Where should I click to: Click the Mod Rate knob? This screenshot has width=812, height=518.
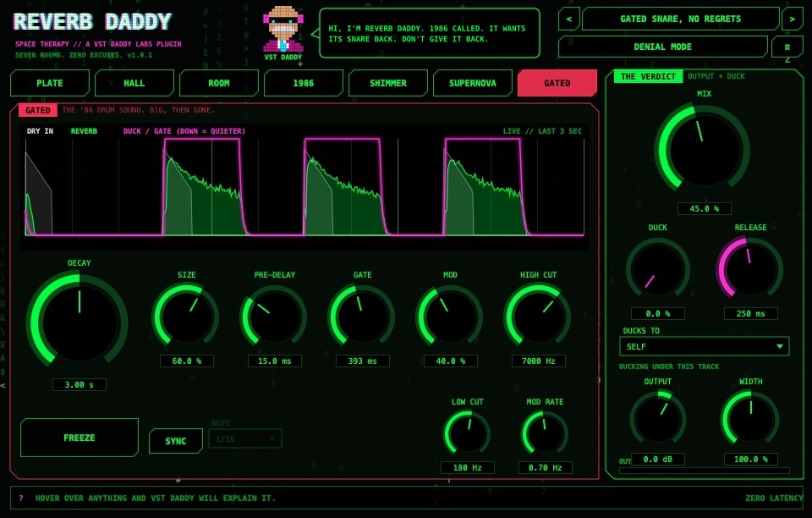coord(545,433)
